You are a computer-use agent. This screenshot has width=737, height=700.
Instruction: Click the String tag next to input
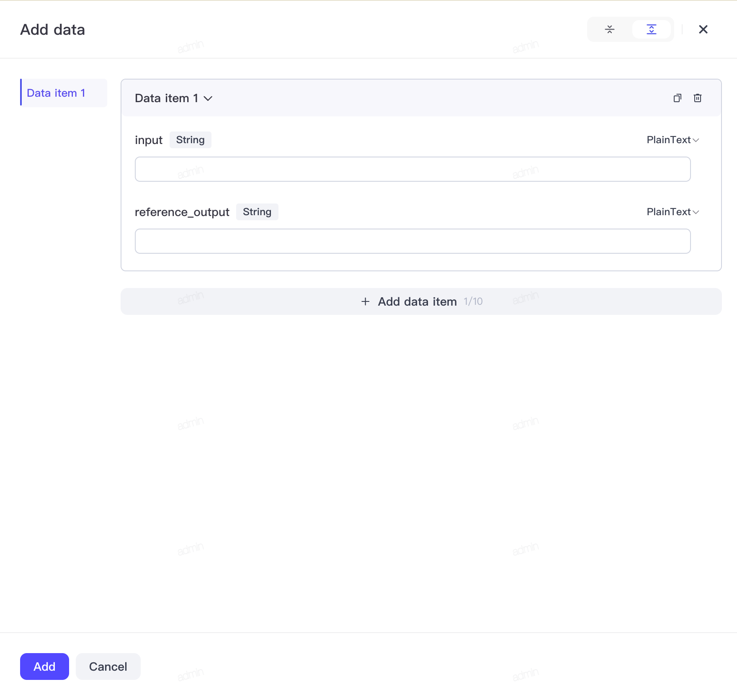[x=190, y=140]
